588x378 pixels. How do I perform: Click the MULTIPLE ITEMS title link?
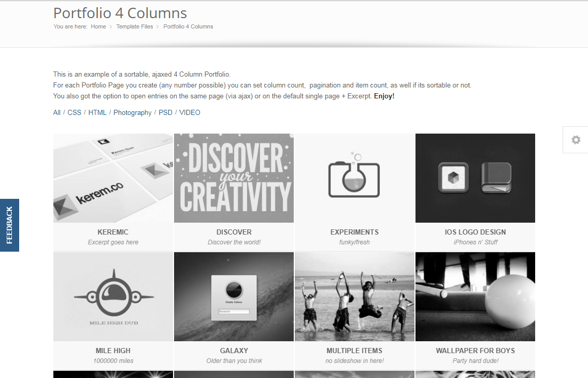coord(354,351)
